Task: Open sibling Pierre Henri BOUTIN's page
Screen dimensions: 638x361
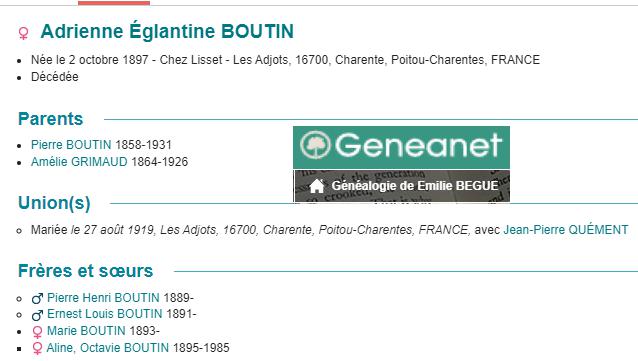Action: pyautogui.click(x=103, y=298)
